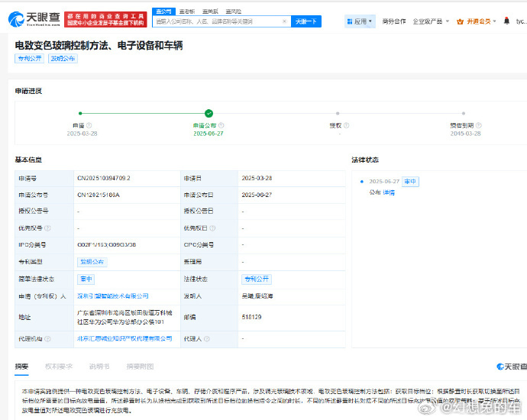This screenshot has height=420, width=527.
Task: Click the 地址 value text
Action: point(124,317)
